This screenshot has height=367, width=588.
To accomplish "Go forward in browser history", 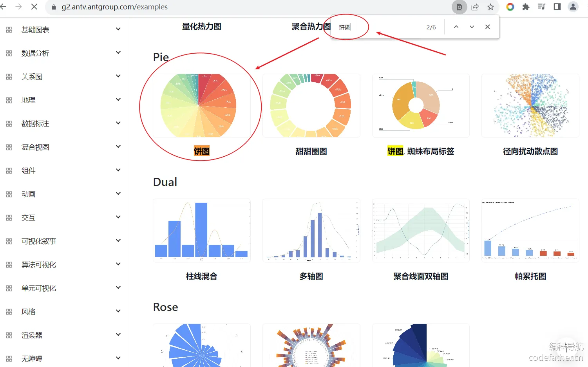I will pos(18,7).
